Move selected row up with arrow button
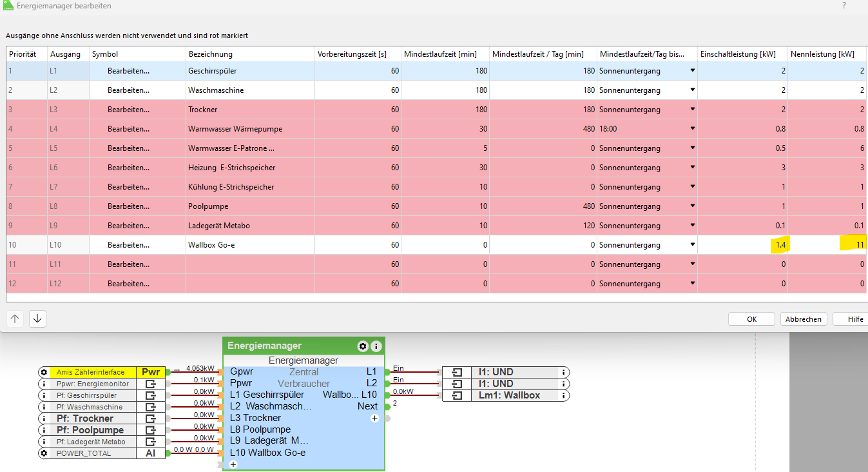Screen dimensions: 868x472 coord(15,319)
